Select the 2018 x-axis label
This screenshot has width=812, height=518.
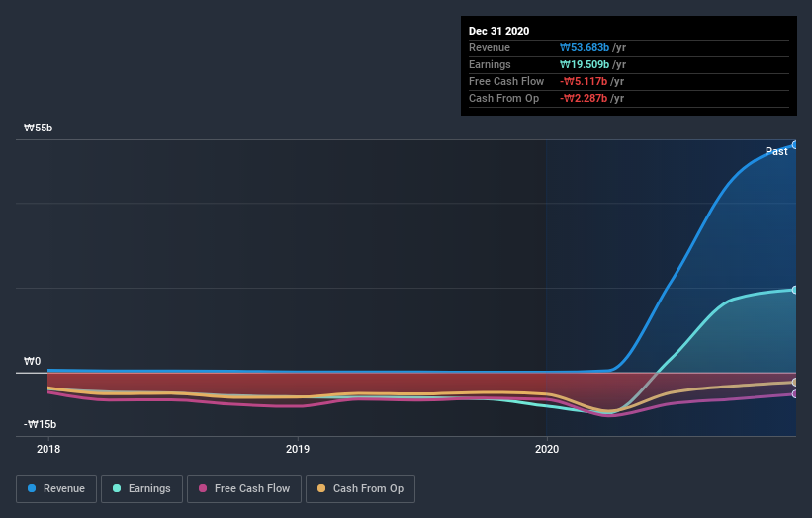click(48, 449)
